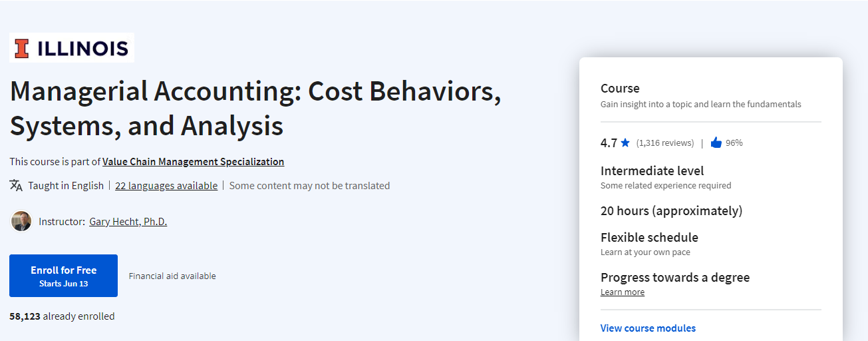The image size is (868, 341).
Task: Click the Illinois university logo
Action: pyautogui.click(x=72, y=48)
